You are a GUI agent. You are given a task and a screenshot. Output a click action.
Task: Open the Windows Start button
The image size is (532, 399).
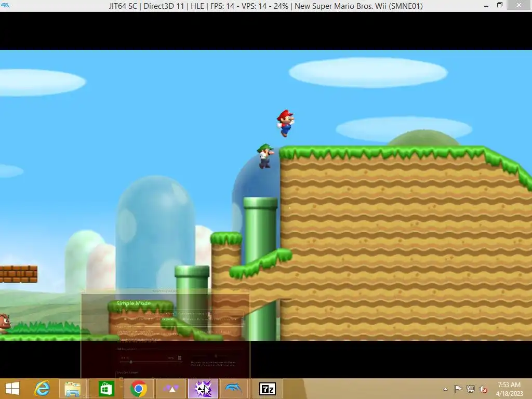[x=12, y=389]
